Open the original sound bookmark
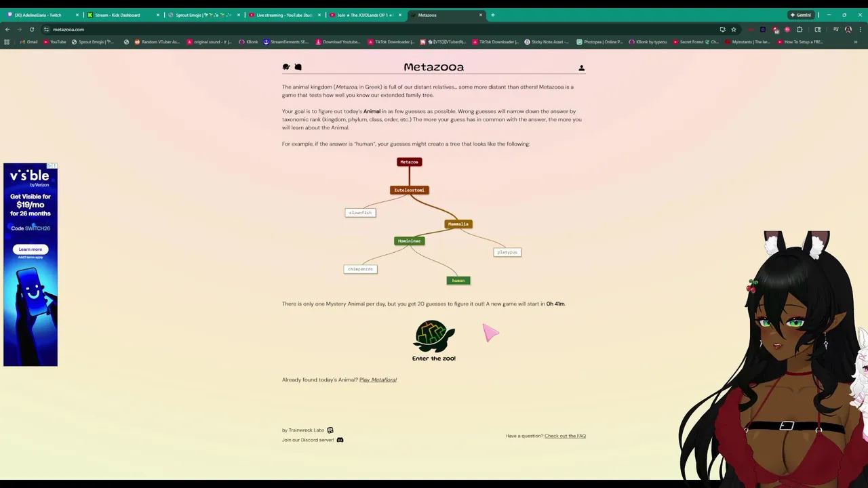 point(210,42)
